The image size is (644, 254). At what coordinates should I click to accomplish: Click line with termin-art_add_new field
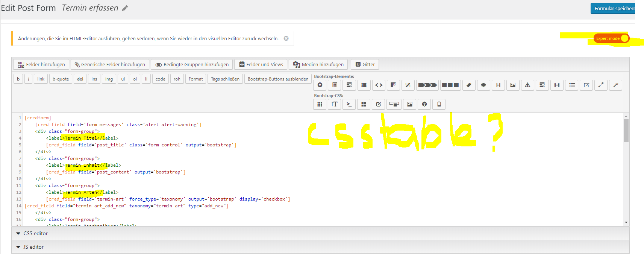tap(126, 206)
